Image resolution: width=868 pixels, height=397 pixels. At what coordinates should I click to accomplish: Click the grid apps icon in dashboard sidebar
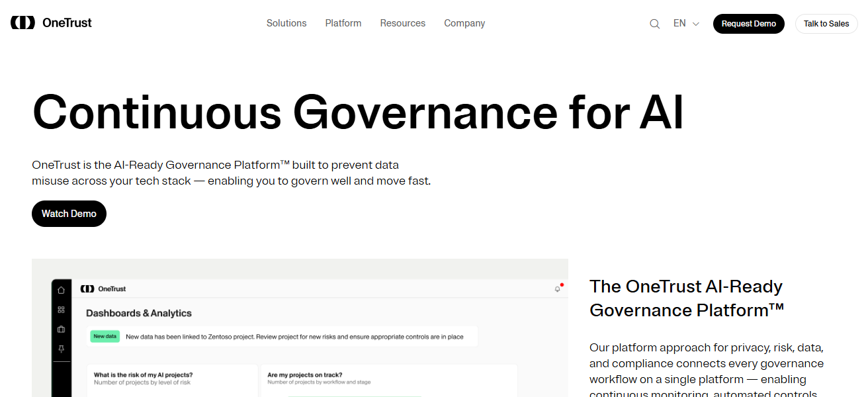click(61, 310)
